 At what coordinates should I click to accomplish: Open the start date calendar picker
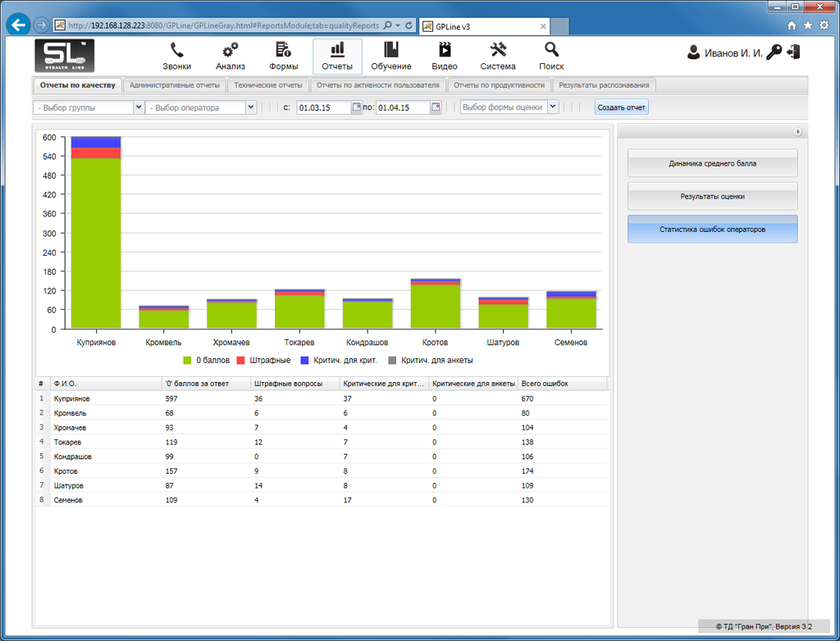click(356, 107)
